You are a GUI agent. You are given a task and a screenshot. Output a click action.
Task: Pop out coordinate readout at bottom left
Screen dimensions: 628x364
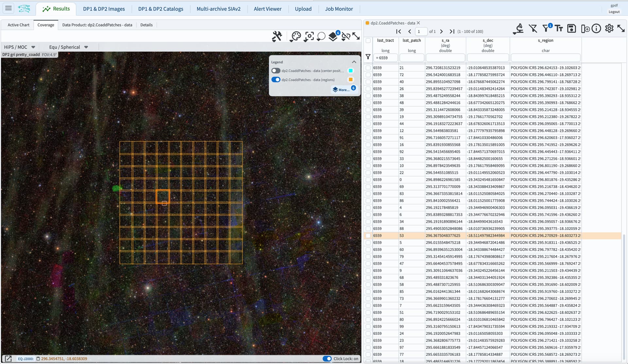(8, 359)
